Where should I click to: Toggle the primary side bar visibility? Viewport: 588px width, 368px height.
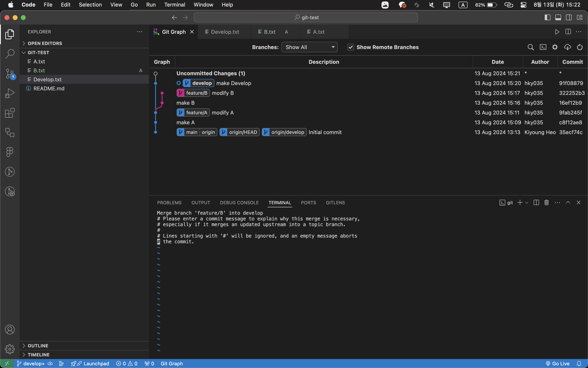547,18
